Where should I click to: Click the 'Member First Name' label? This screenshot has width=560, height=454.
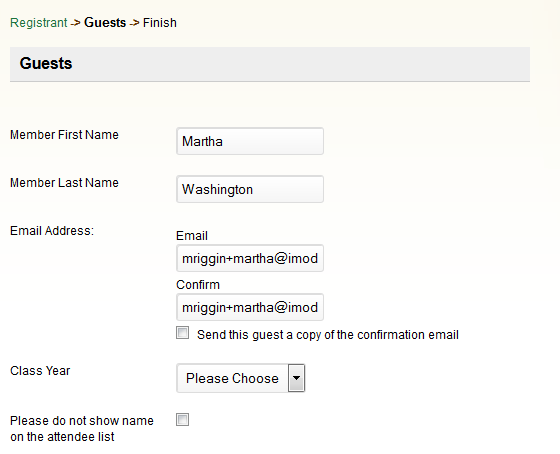[x=64, y=135]
